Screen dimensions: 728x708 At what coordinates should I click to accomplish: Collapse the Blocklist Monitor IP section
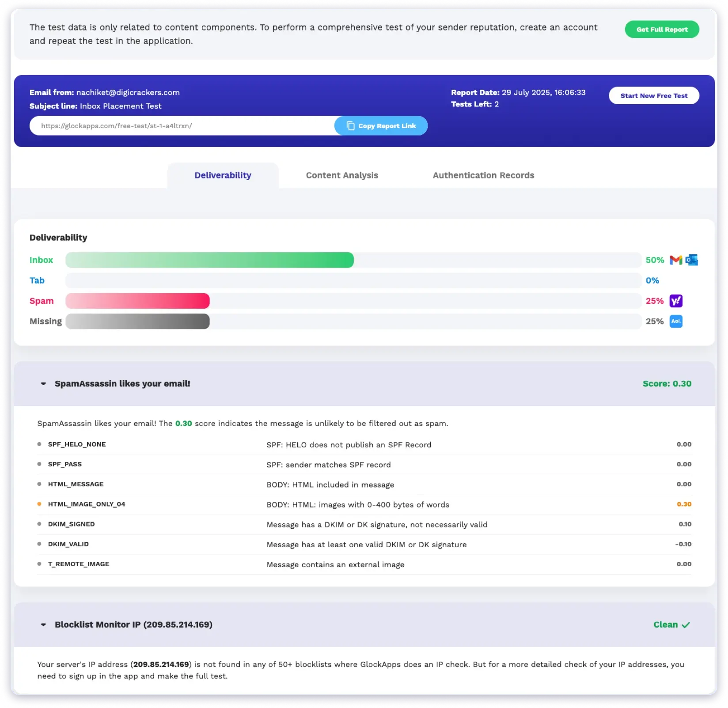pos(43,625)
